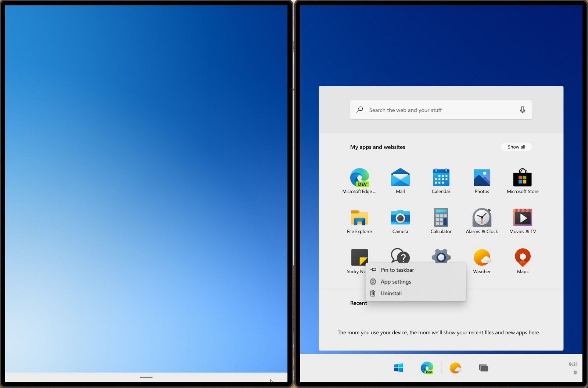Image resolution: width=588 pixels, height=388 pixels.
Task: Launch the Photos app
Action: point(482,180)
